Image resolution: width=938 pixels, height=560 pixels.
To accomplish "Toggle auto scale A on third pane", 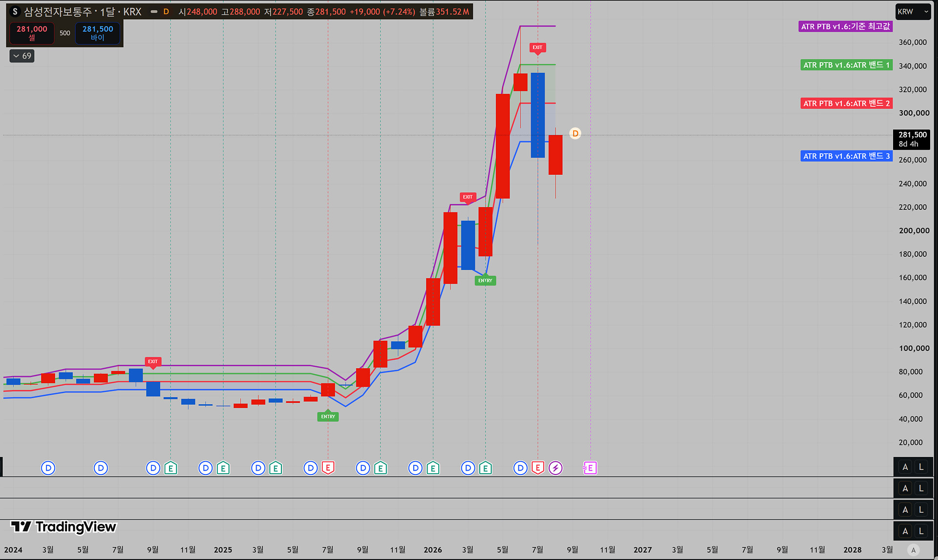I will 905,510.
